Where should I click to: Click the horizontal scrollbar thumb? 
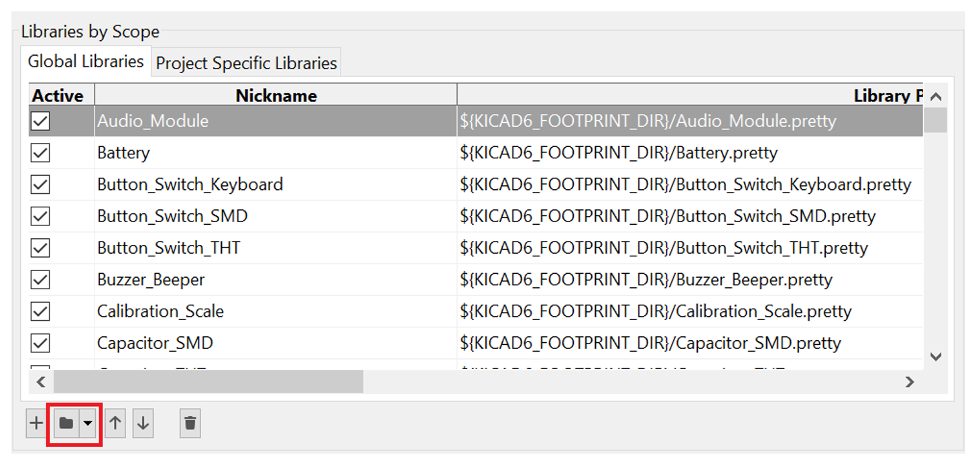point(208,382)
